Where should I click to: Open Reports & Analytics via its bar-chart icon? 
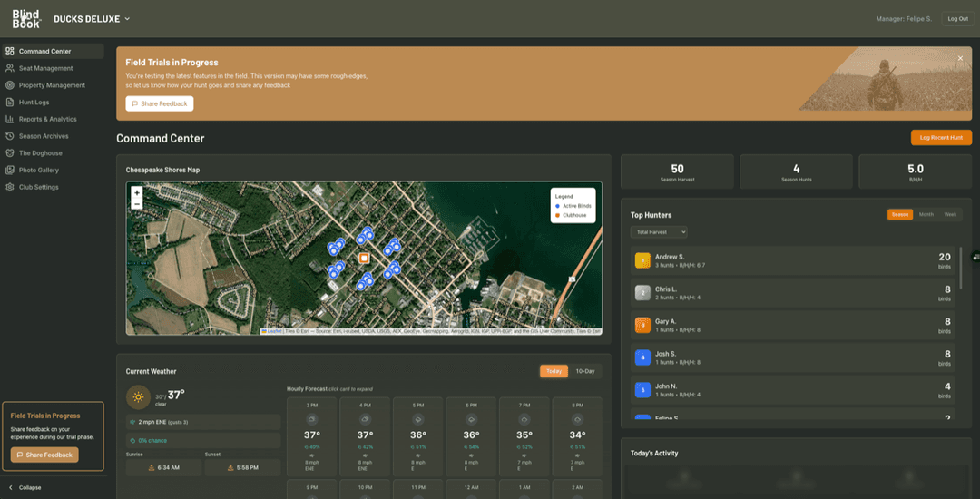pyautogui.click(x=9, y=119)
